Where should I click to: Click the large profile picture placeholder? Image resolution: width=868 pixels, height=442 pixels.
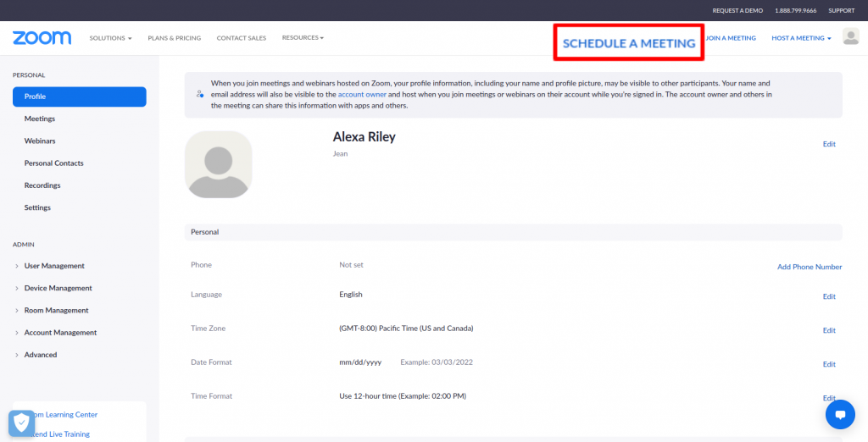218,164
